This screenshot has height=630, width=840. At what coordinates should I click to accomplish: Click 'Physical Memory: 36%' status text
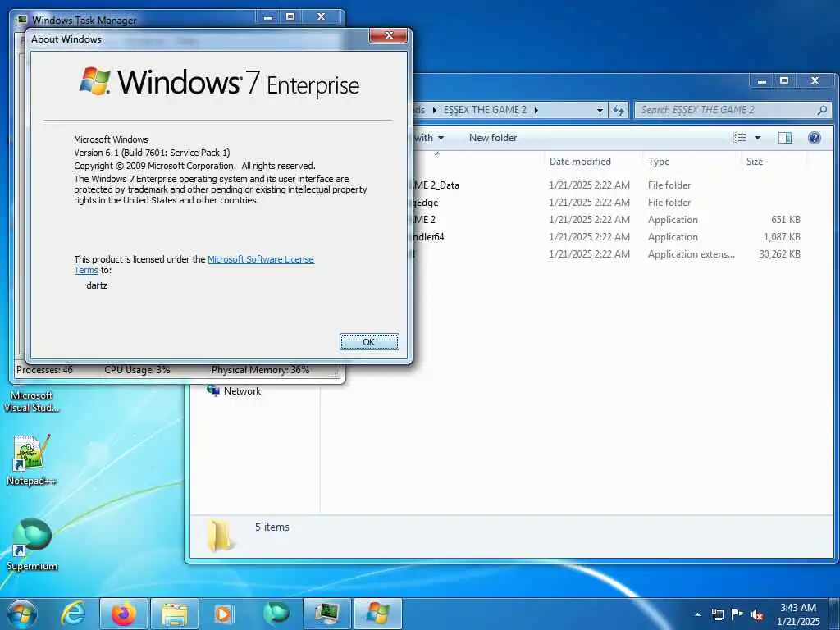[x=260, y=370]
